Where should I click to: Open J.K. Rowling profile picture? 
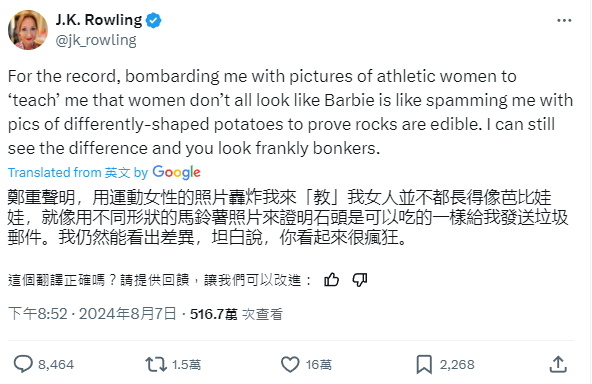coord(28,30)
